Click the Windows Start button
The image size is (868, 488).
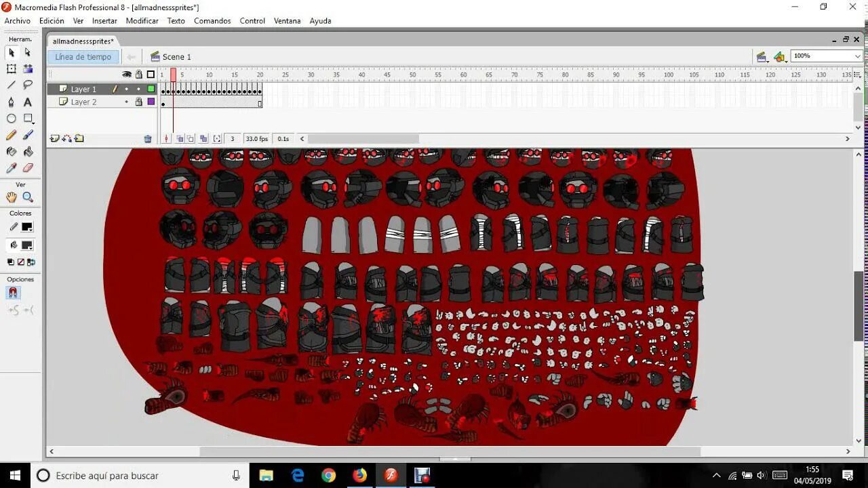pos(15,475)
